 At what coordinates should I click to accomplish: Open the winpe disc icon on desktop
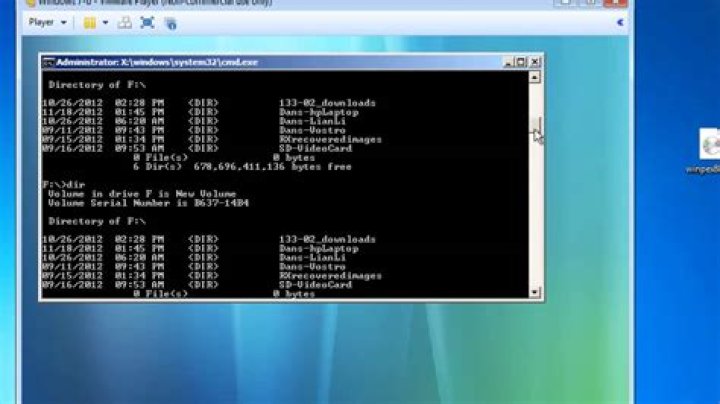[709, 151]
